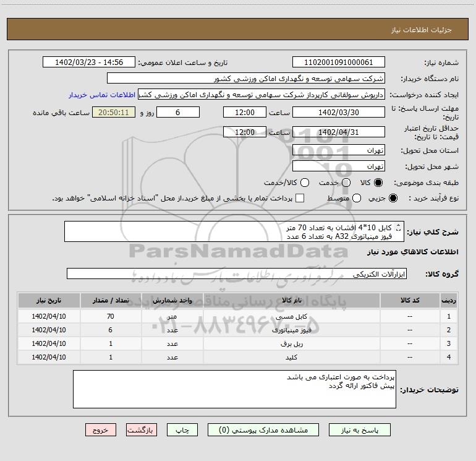Click the deadline time field beside 1402/03/30
This screenshot has height=461, width=476.
coord(245,112)
